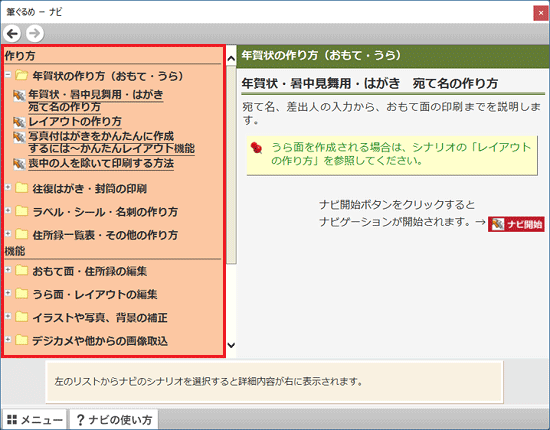Open the レイアウトの作り方 scenario link
The height and width of the screenshot is (430, 550).
point(75,121)
